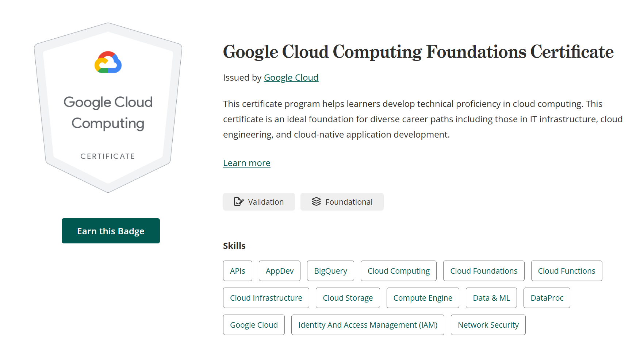Screen dimensions: 644x362
Task: Click the certificate description paragraph
Action: pyautogui.click(x=423, y=119)
